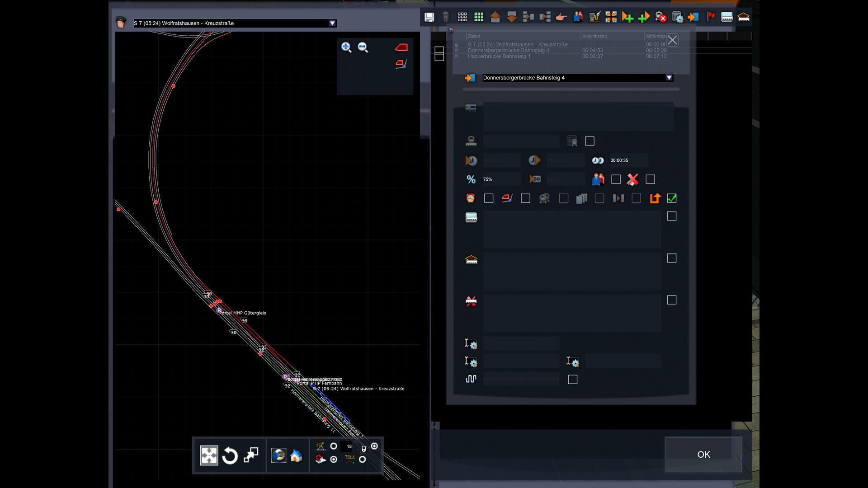
Task: Expand the Donnersbergerbrücke Bahnsteig 4 destination dropdown
Action: (669, 78)
